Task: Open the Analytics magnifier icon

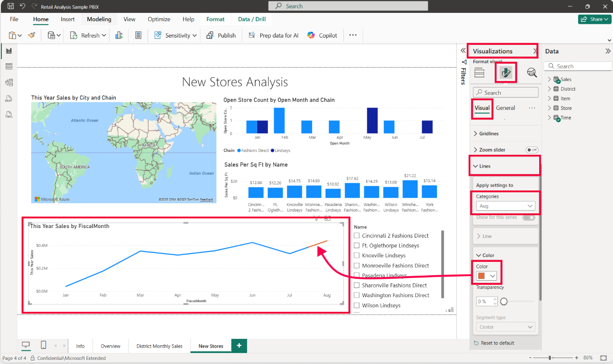Action: coord(531,72)
